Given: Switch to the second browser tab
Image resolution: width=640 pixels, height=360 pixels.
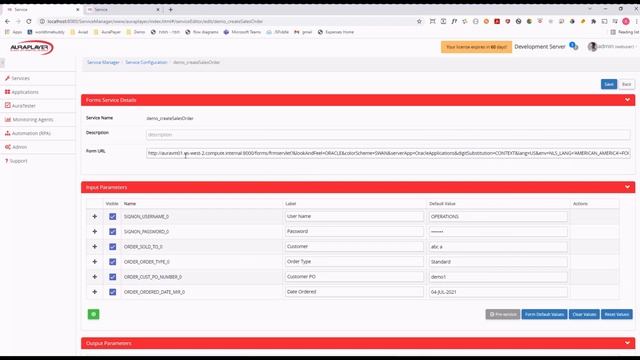Looking at the screenshot, I should [x=123, y=9].
